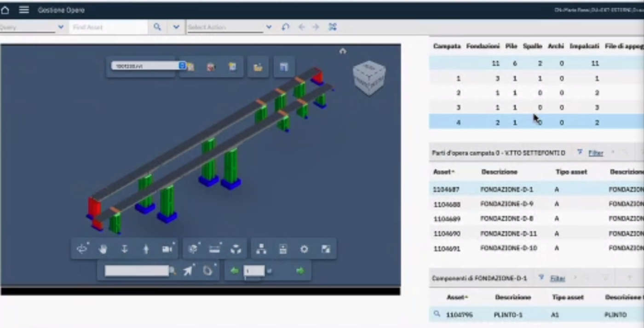Click the green right arrow in viewer

coord(300,271)
